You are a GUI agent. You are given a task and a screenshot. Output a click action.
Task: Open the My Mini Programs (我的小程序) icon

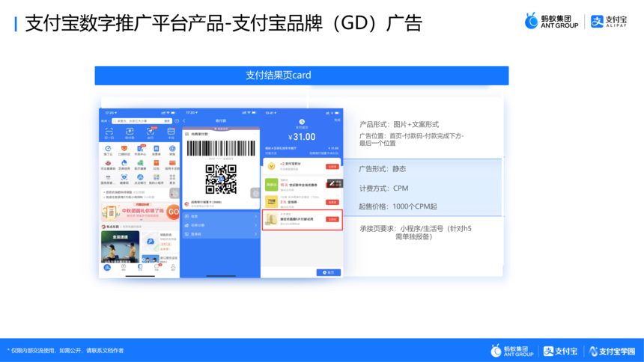[156, 177]
